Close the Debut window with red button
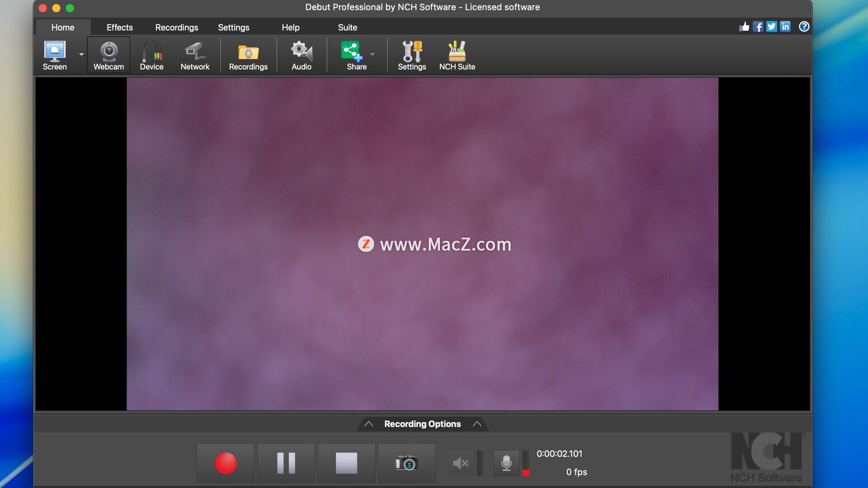Viewport: 868px width, 488px height. [x=43, y=8]
